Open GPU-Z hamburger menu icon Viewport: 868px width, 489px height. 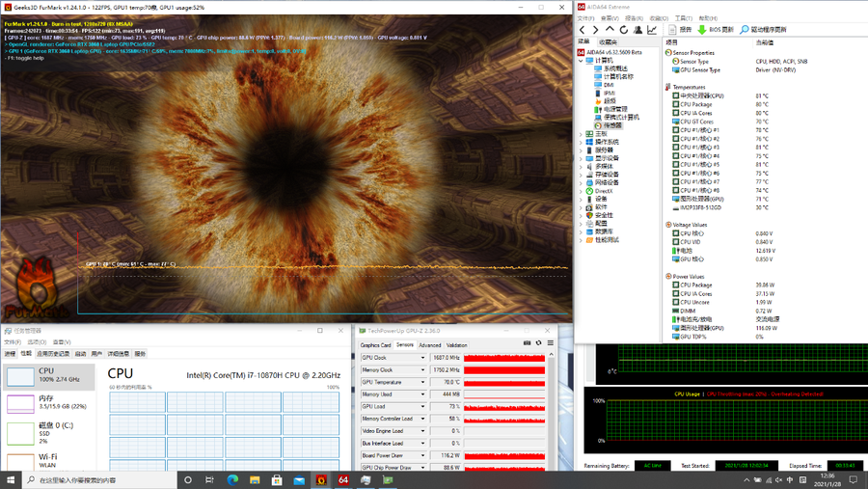(x=551, y=343)
